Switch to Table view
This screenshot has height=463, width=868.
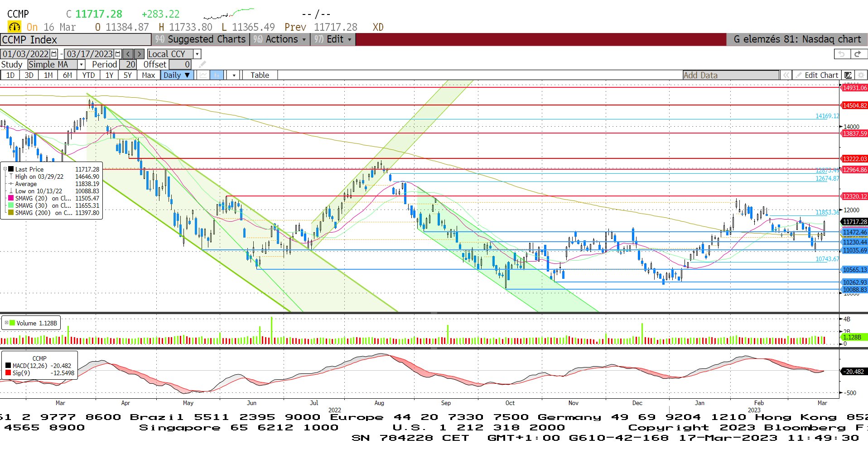coord(260,75)
